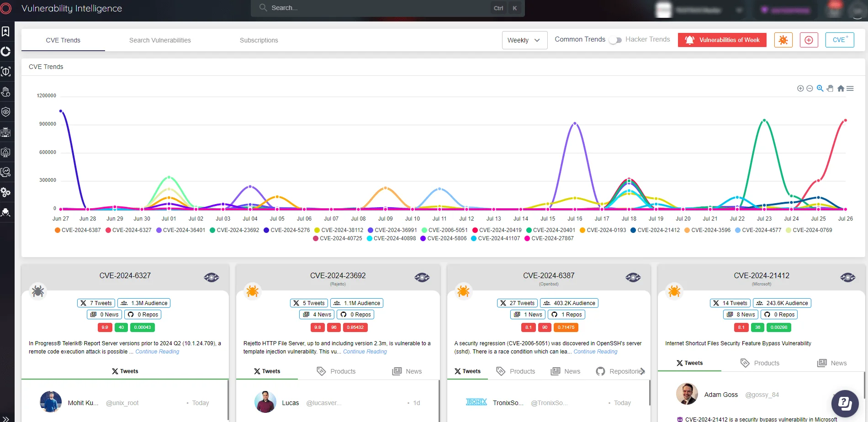Viewport: 868px width, 422px height.
Task: Open the help chat bubble
Action: [845, 403]
